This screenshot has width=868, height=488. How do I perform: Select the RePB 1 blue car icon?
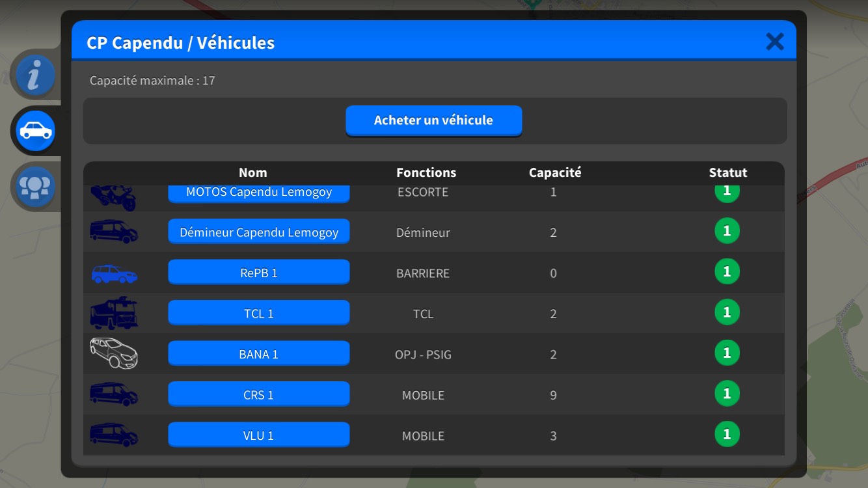(114, 273)
